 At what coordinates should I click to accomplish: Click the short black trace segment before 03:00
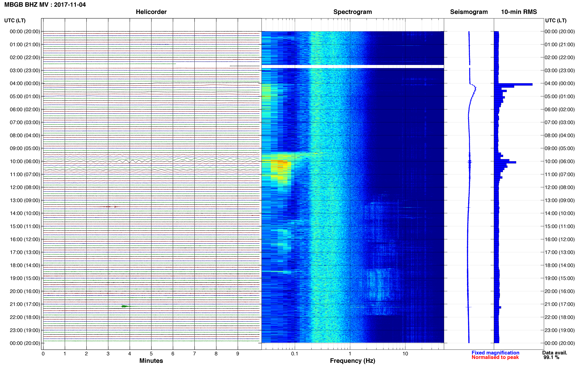coord(245,66)
